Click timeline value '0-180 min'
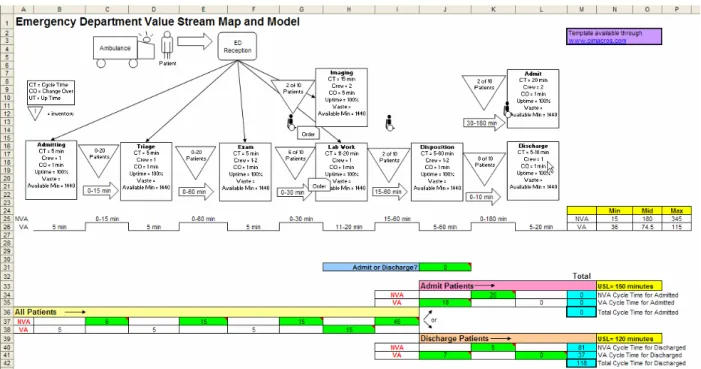701x369 pixels. (x=493, y=219)
